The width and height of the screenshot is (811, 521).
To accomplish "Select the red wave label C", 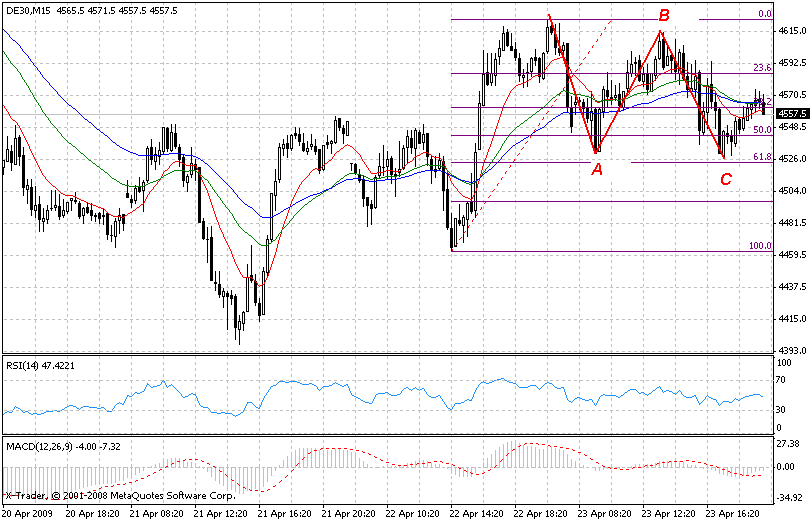I will pyautogui.click(x=726, y=180).
